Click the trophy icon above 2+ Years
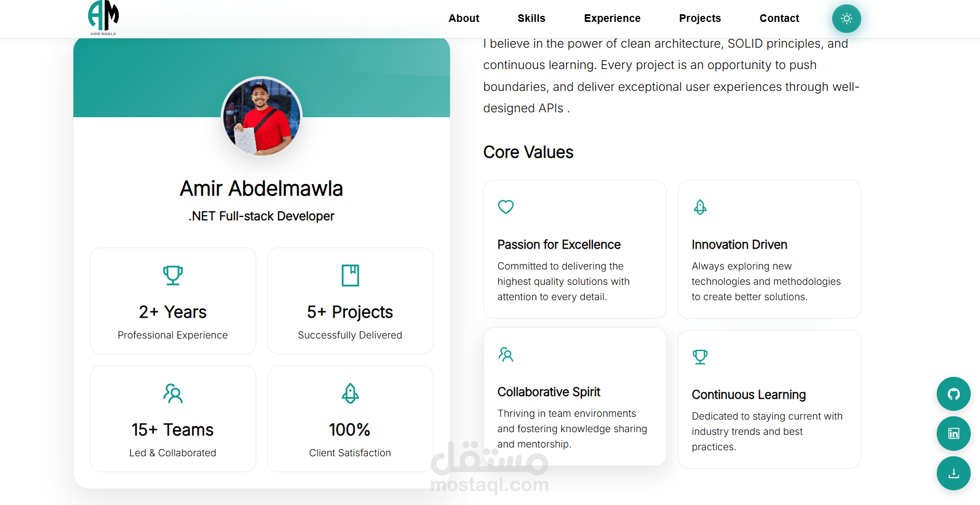980x505 pixels. (173, 275)
